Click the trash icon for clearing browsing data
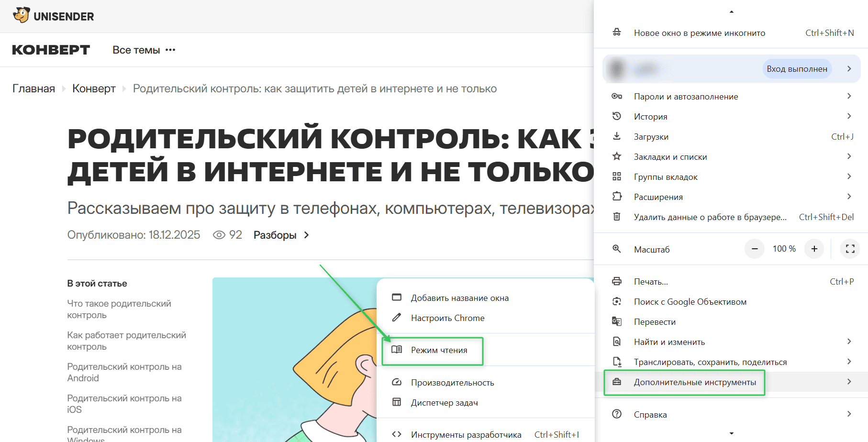868x442 pixels. pyautogui.click(x=617, y=217)
